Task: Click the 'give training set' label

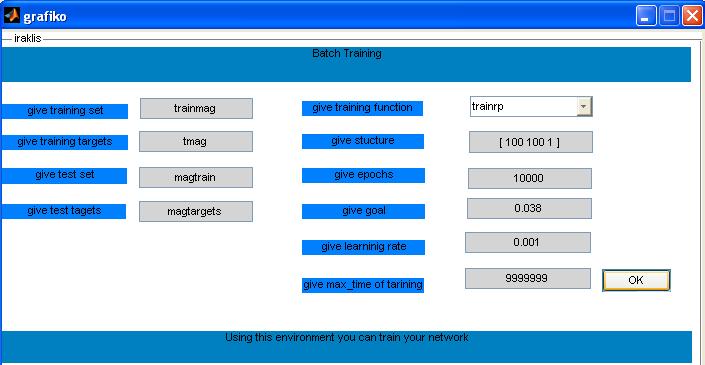Action: (x=64, y=111)
